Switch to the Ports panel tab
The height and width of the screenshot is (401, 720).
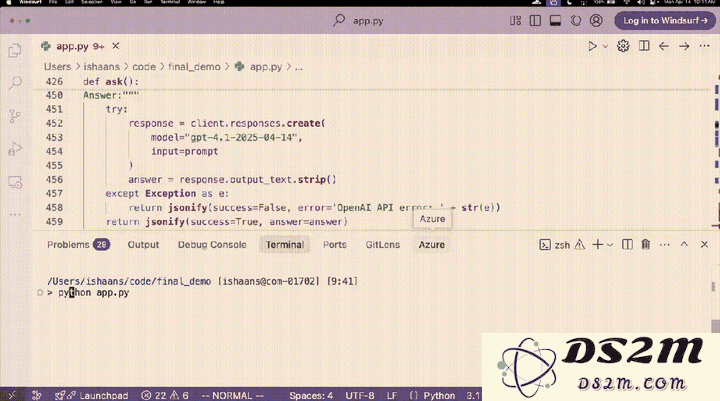(x=335, y=245)
